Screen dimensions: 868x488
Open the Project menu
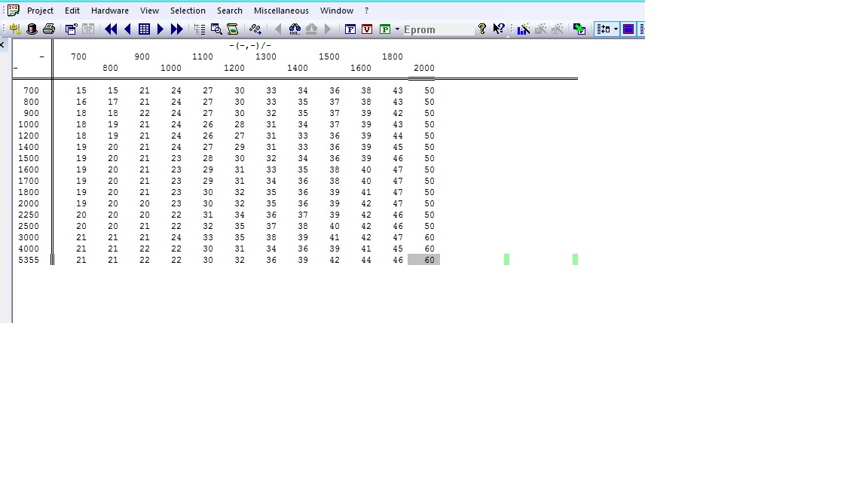[41, 11]
